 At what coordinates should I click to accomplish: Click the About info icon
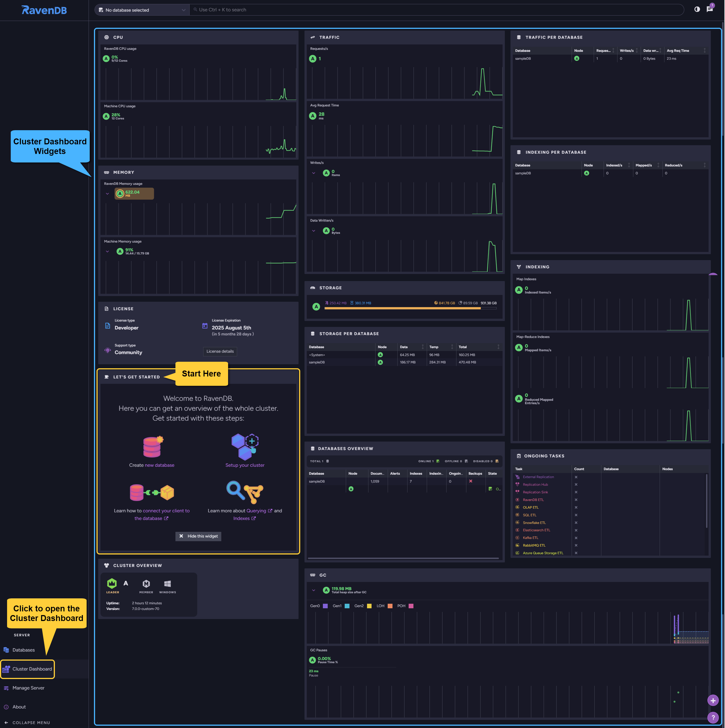(x=6, y=707)
